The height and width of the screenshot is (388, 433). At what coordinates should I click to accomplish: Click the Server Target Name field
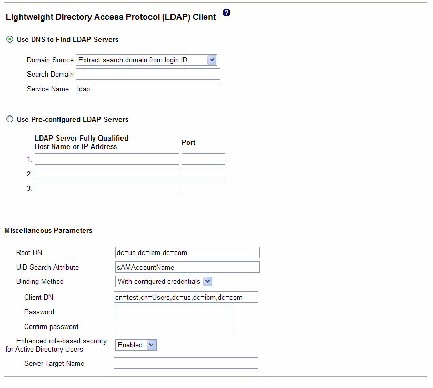click(186, 363)
